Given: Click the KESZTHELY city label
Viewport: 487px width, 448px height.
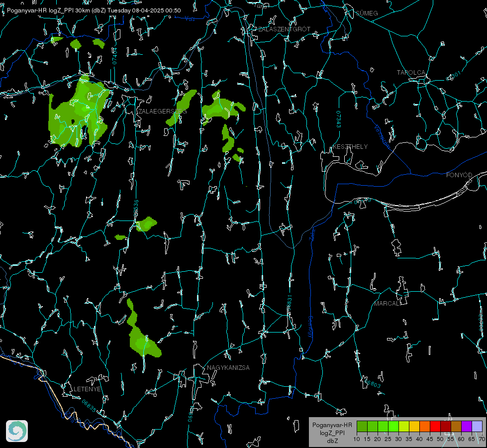Looking at the screenshot, I should (350, 147).
